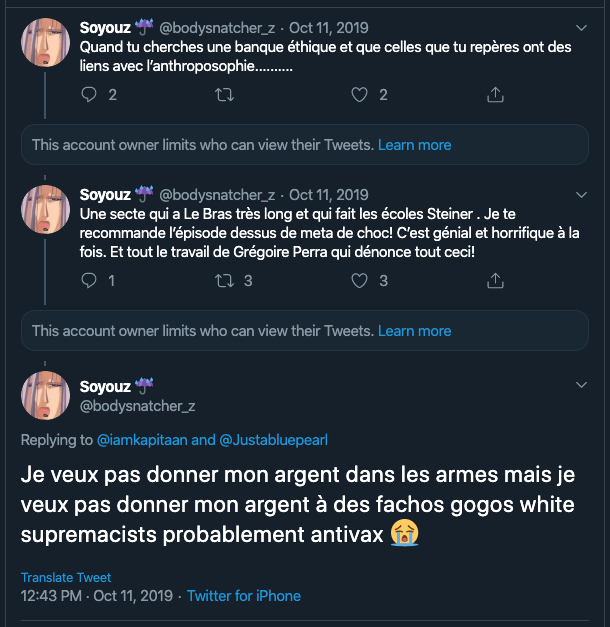Like the tweet mentioning Grégoire Perra
This screenshot has width=610, height=627.
(360, 281)
